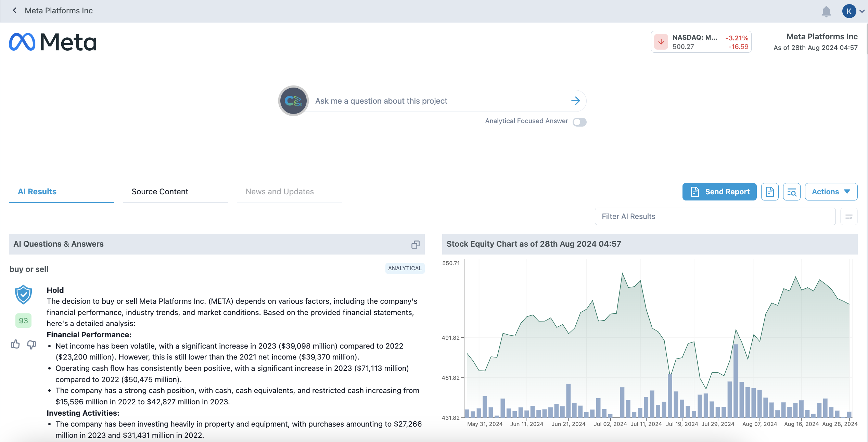Click the search-list icon button
868x442 pixels.
792,192
